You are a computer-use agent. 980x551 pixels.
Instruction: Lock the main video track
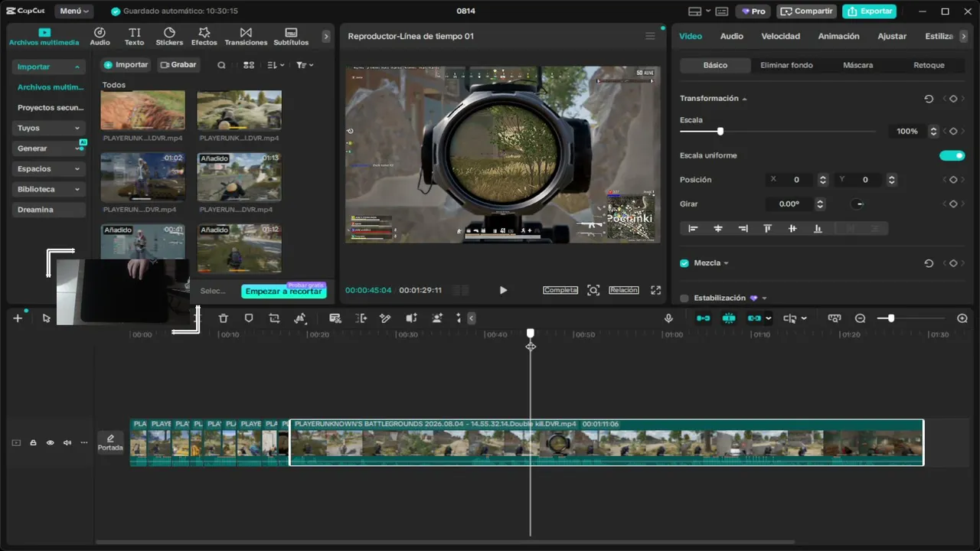tap(33, 442)
